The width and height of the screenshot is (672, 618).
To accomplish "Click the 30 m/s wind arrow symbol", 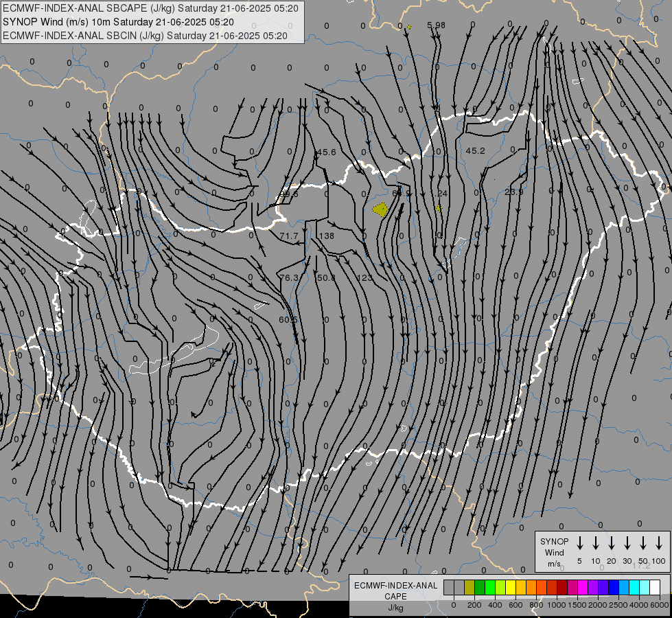I will pos(627,543).
